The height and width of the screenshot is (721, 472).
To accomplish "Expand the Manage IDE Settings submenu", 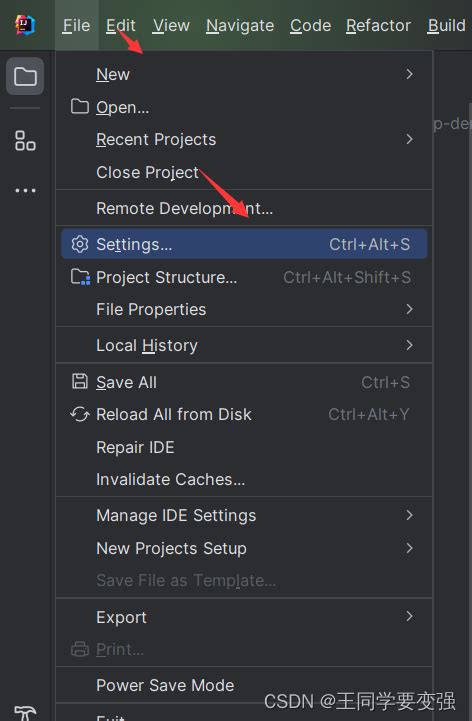I will (x=244, y=515).
